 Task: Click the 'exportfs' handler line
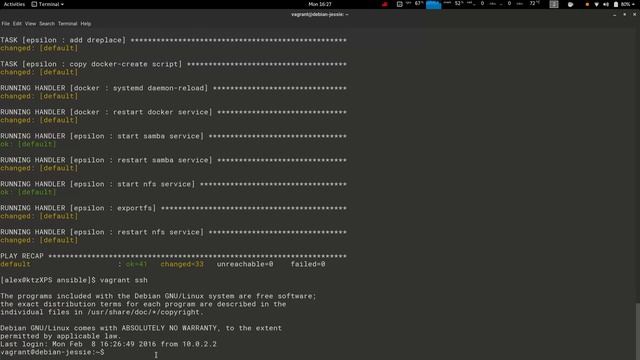(173, 208)
